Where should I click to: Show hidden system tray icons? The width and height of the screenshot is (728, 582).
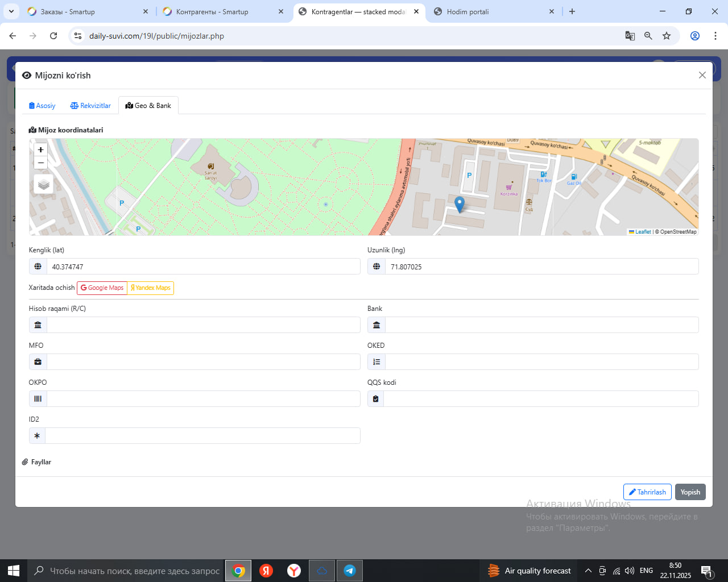click(x=588, y=571)
